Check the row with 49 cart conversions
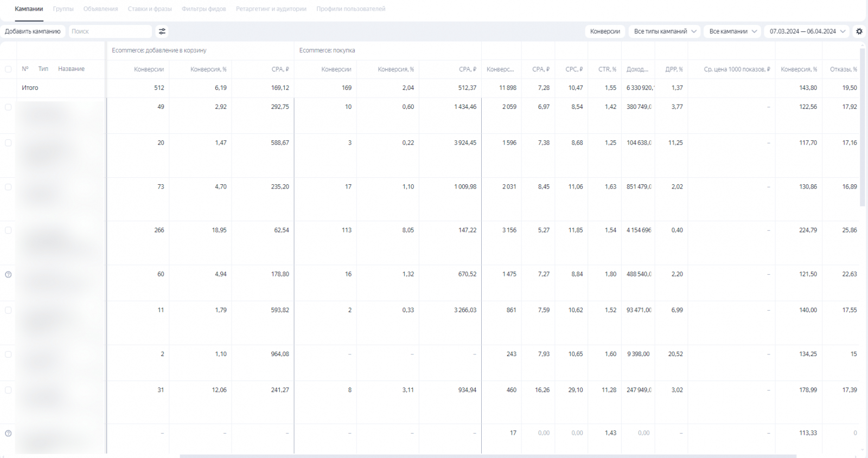The image size is (868, 458). [8, 107]
